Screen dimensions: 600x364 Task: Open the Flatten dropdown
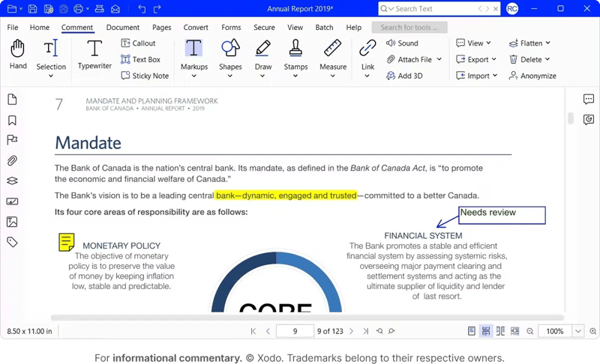click(x=548, y=43)
